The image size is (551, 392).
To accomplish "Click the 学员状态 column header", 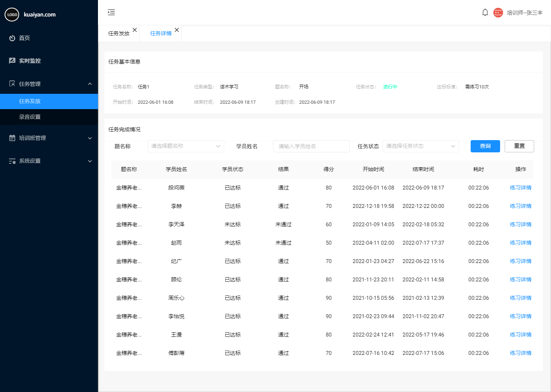I will pos(233,169).
